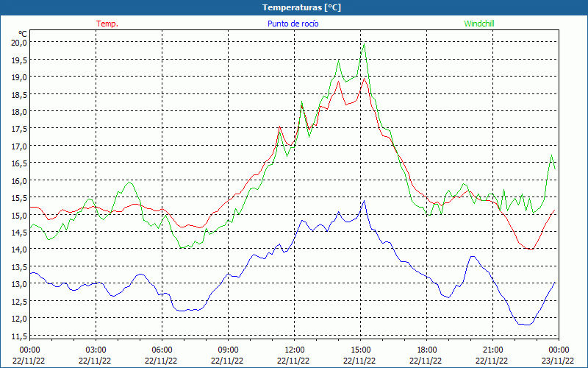Select the red Temp. legend label
This screenshot has height=368, width=588.
[x=107, y=24]
